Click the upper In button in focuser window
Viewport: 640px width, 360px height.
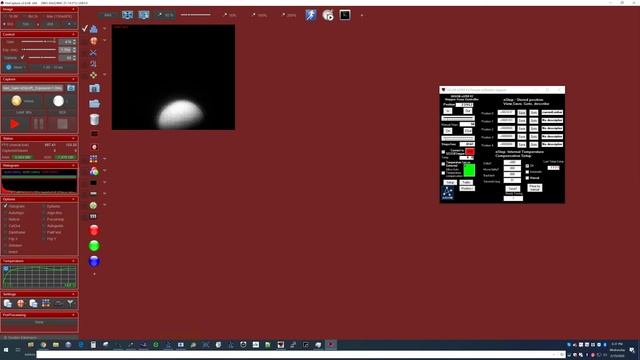coord(448,111)
